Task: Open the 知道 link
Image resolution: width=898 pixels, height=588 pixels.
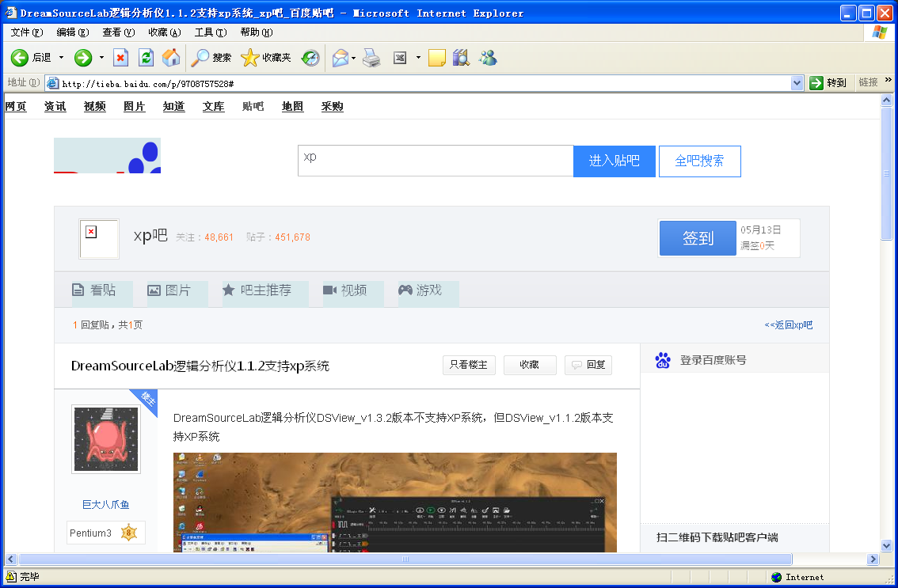Action: (173, 107)
